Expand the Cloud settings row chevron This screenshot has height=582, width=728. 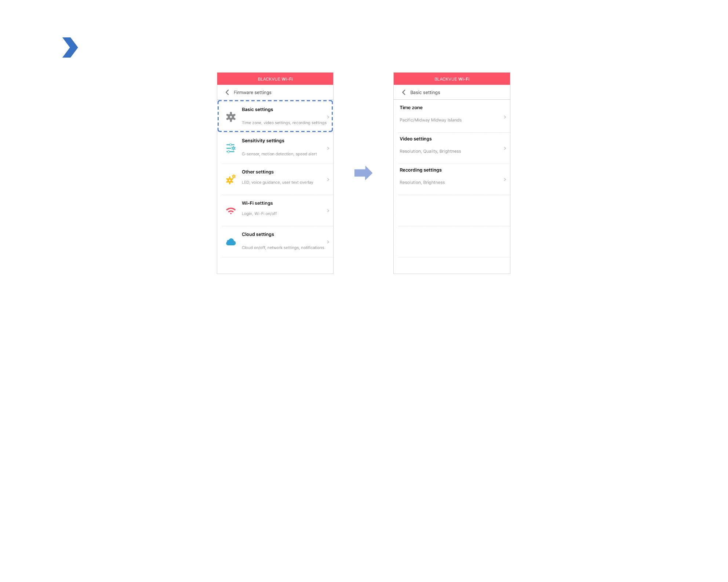coord(328,242)
